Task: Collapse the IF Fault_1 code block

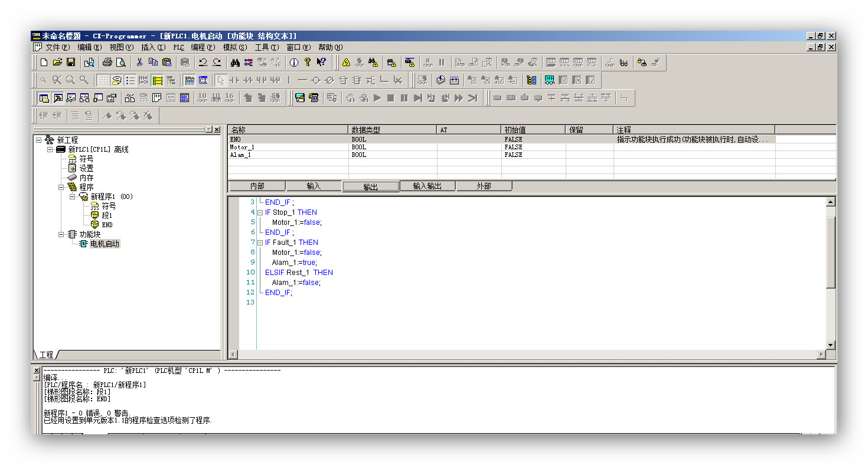Action: pyautogui.click(x=260, y=243)
